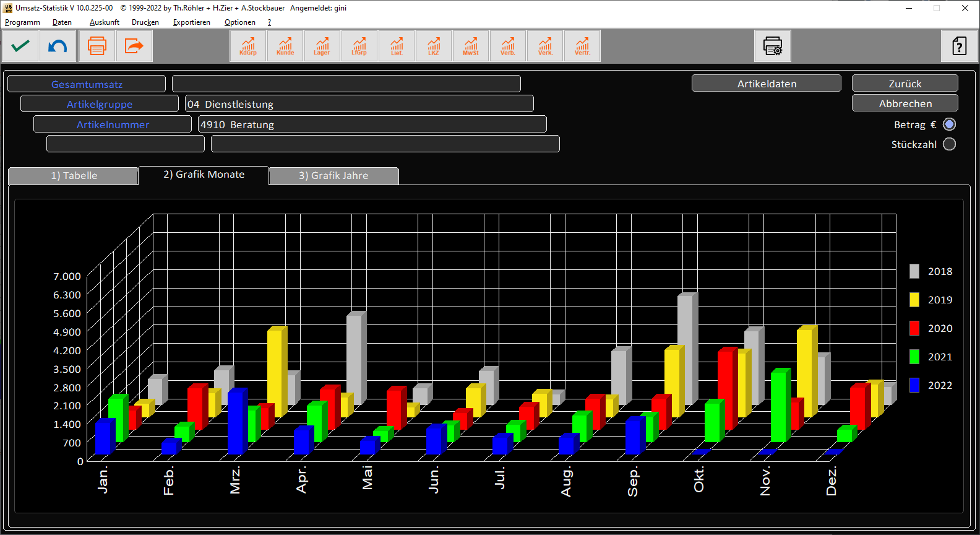Open the printer settings icon

(x=773, y=46)
